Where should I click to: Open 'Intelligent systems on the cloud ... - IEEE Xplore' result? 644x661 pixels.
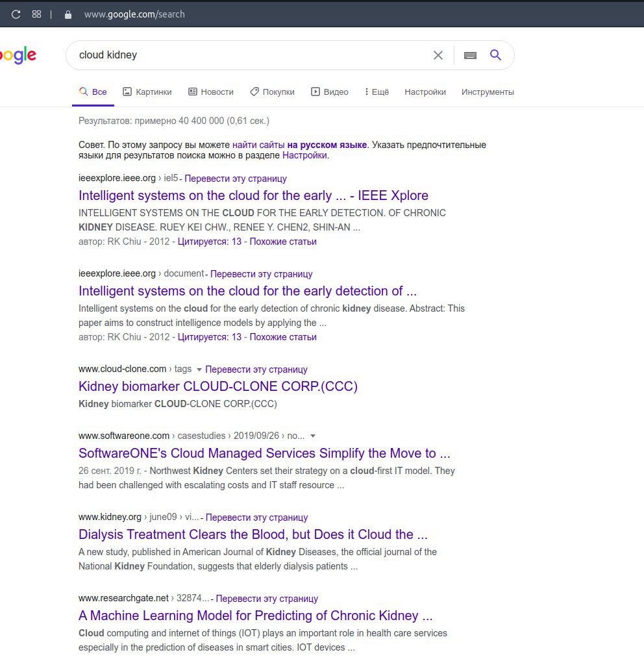point(253,195)
